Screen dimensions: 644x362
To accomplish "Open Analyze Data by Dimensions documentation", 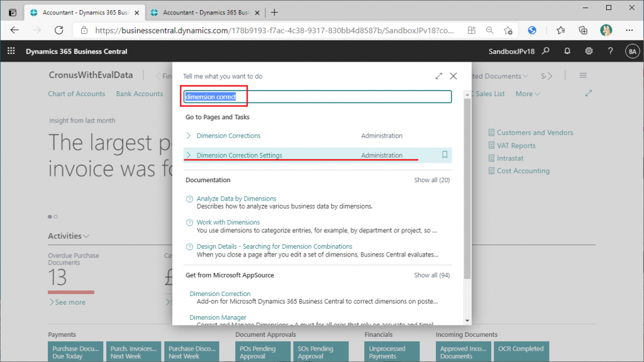I will pos(236,199).
